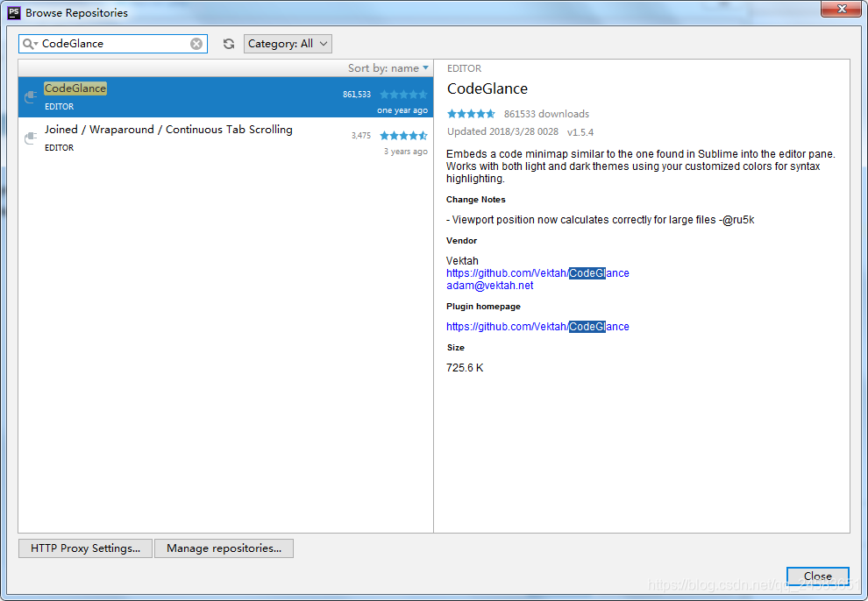Open search history magnifier dropdown
Image resolution: width=868 pixels, height=601 pixels.
[30, 44]
